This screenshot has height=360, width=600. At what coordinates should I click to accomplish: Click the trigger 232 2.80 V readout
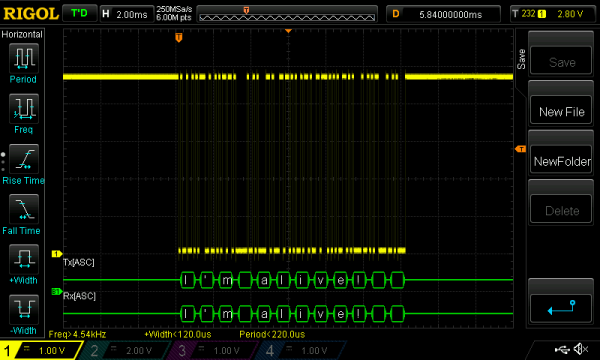(553, 14)
